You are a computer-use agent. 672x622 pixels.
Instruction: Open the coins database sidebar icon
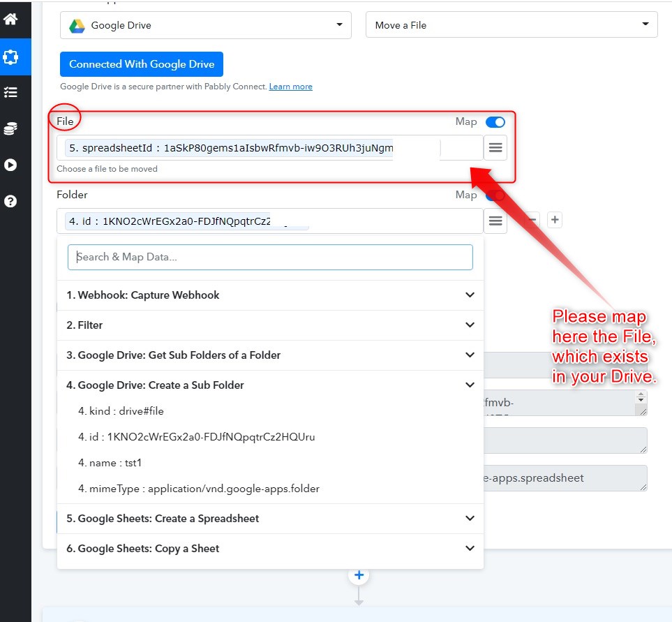10,128
